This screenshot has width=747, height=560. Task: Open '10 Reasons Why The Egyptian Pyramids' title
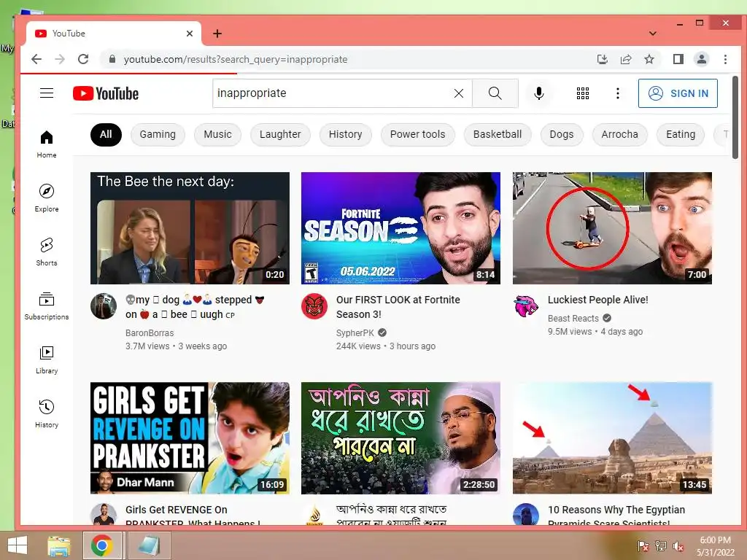(x=616, y=516)
